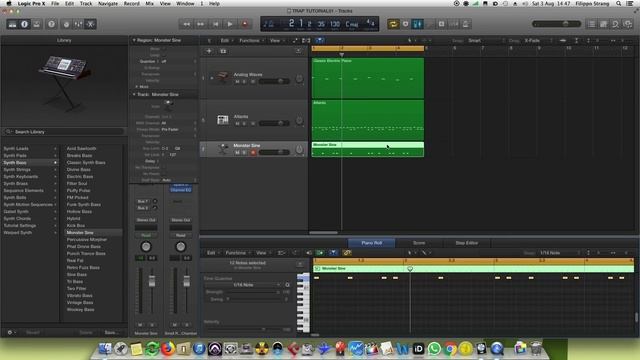The width and height of the screenshot is (640, 360).
Task: Open the media Browsers button at top right
Action: [628, 24]
